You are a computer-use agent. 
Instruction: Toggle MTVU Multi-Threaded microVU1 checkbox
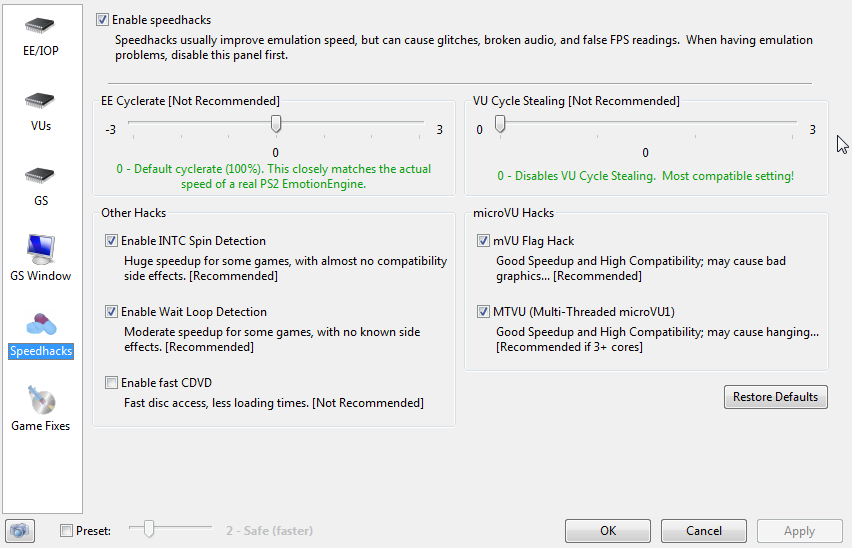(483, 312)
